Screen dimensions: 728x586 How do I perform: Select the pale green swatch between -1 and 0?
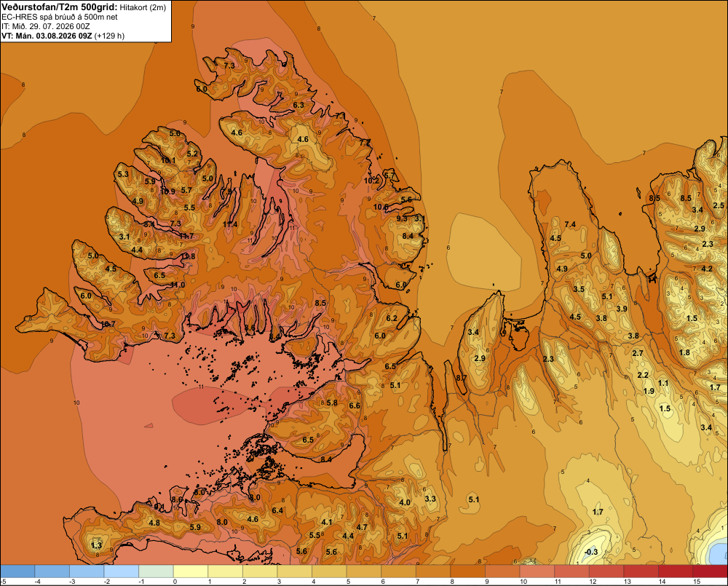click(x=156, y=571)
